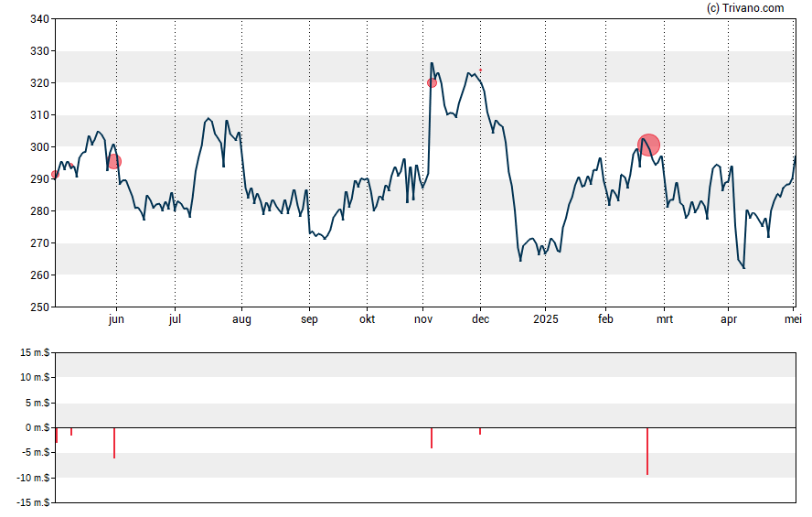Click the '-10 m.$' volume axis label
The width and height of the screenshot is (812, 517).
point(34,479)
